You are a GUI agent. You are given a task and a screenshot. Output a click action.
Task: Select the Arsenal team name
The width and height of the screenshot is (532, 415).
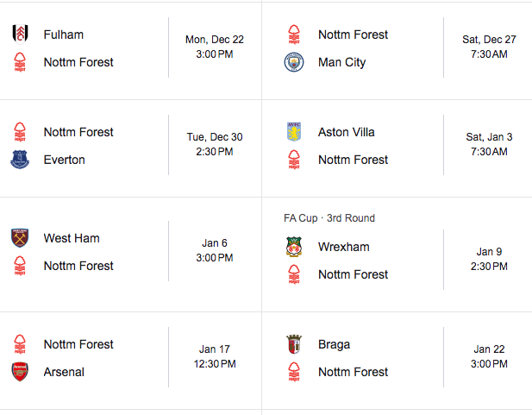[x=65, y=372]
